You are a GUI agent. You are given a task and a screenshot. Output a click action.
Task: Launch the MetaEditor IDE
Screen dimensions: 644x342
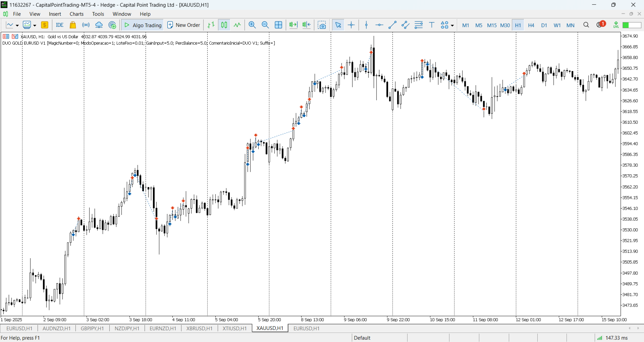tap(60, 25)
